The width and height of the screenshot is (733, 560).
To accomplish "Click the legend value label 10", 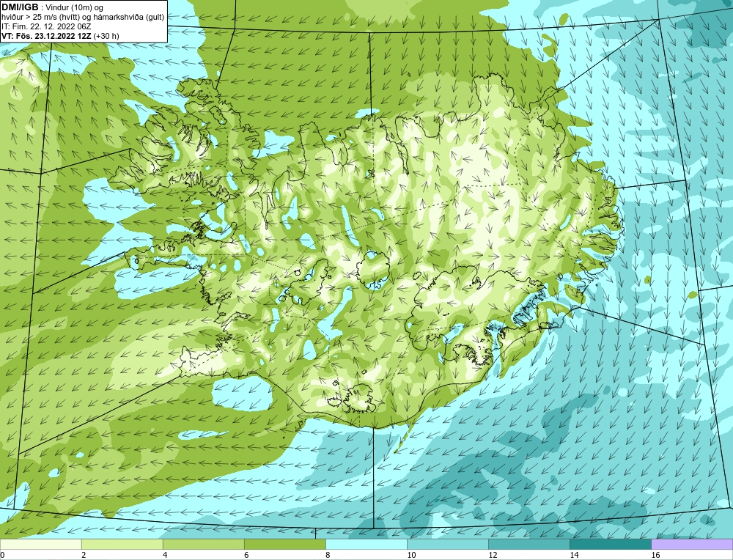I will click(411, 555).
